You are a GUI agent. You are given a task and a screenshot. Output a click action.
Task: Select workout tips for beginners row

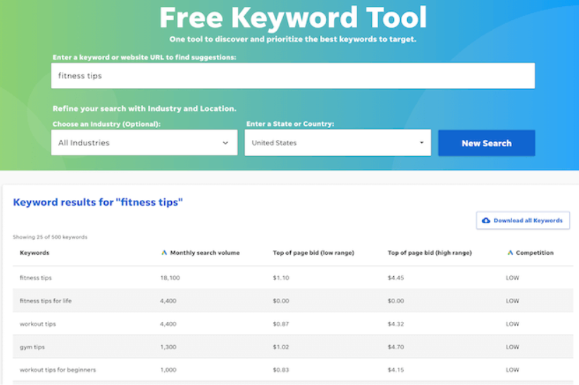tap(293, 369)
